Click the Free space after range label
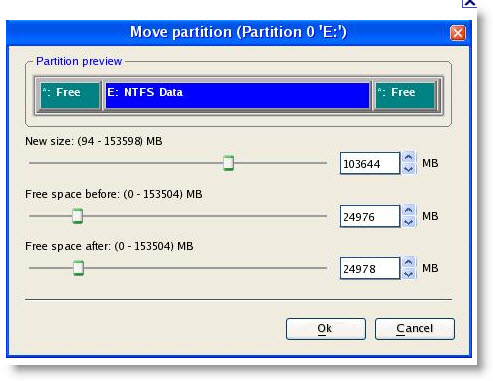This screenshot has width=493, height=381. (x=109, y=246)
